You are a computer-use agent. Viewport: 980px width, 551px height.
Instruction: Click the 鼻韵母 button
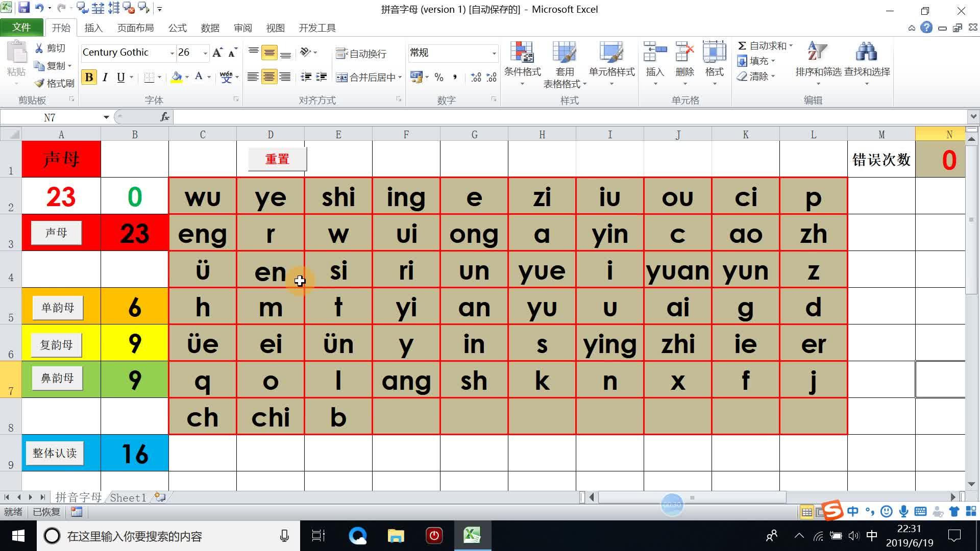[x=57, y=378]
